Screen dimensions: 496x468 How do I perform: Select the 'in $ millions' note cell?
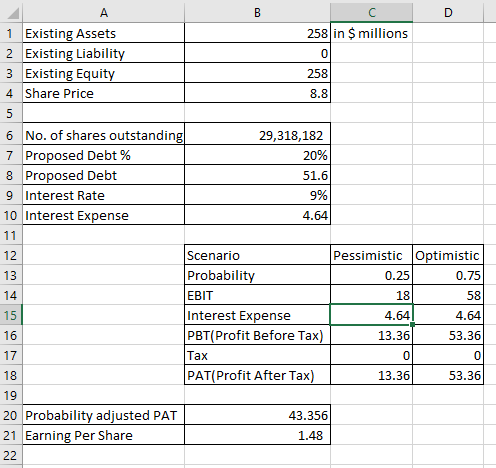pos(372,33)
